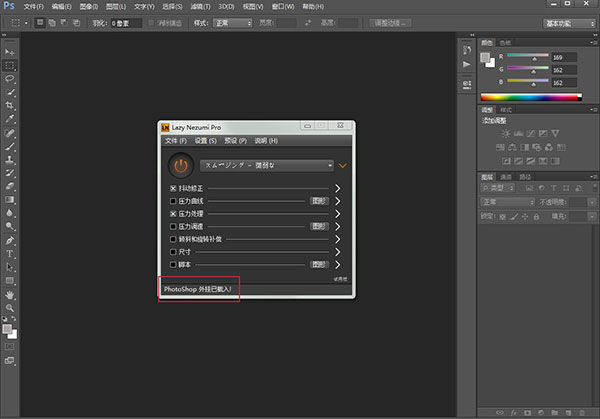
Task: Expand the 压力处理 section arrow
Action: [338, 213]
